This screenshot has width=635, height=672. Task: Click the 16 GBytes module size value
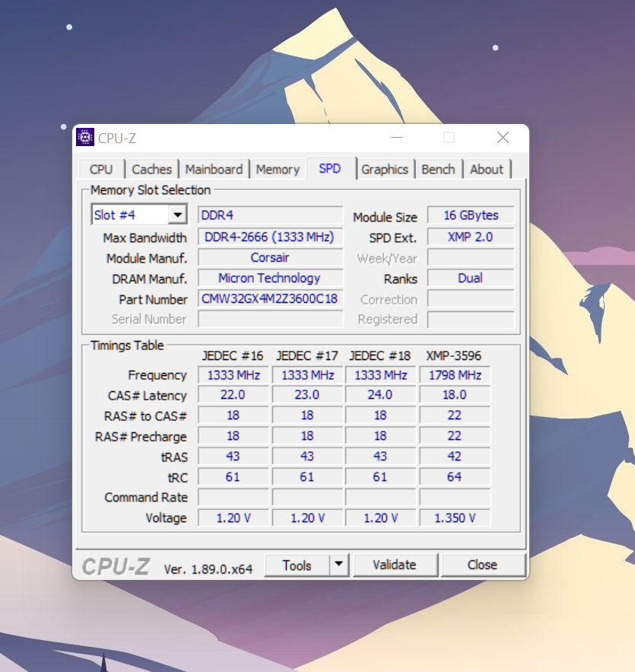pos(471,215)
